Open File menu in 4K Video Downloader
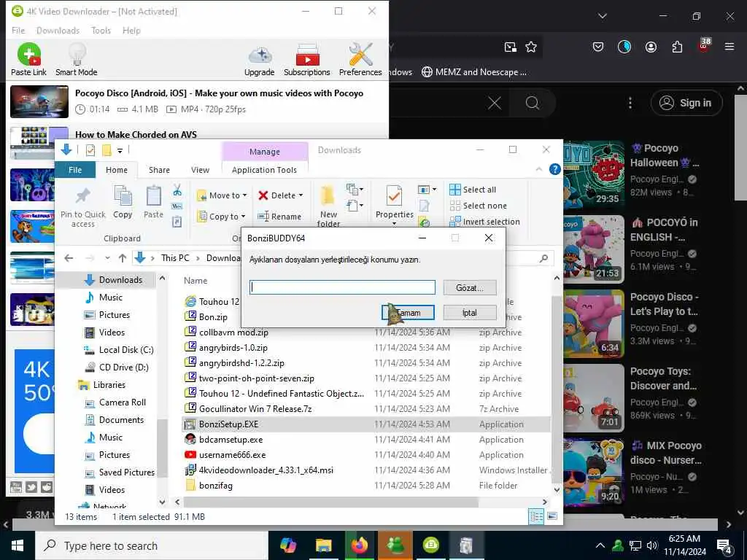747x560 pixels. pos(18,31)
